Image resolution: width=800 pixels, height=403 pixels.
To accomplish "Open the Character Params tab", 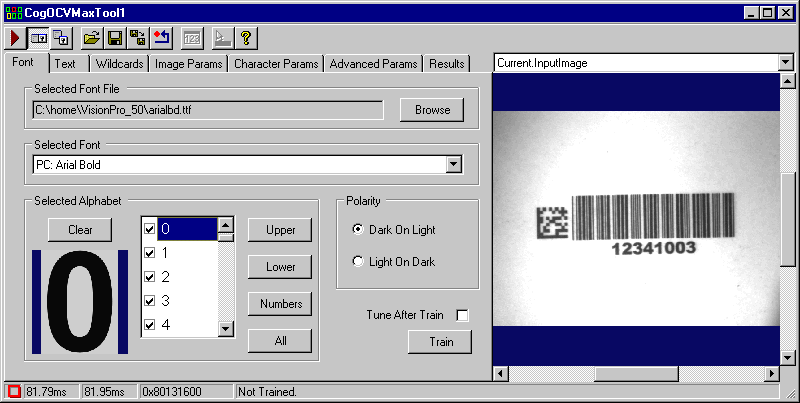I will tap(276, 64).
